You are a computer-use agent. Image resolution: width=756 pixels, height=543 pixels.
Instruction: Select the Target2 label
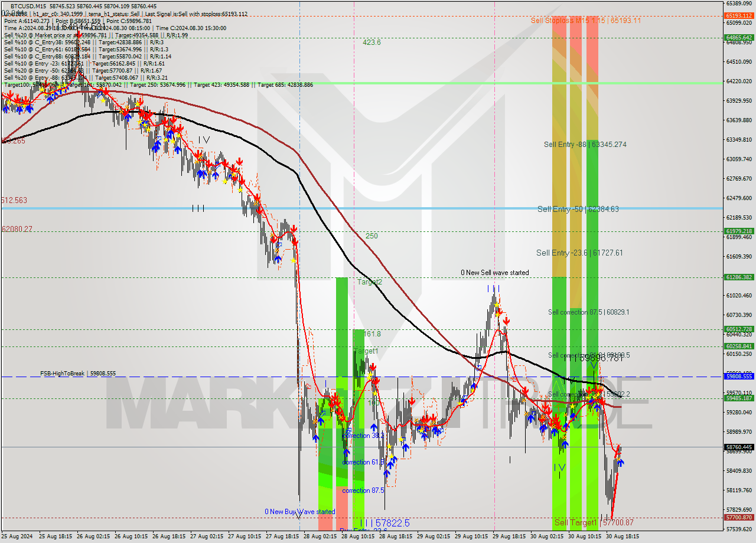pos(369,282)
